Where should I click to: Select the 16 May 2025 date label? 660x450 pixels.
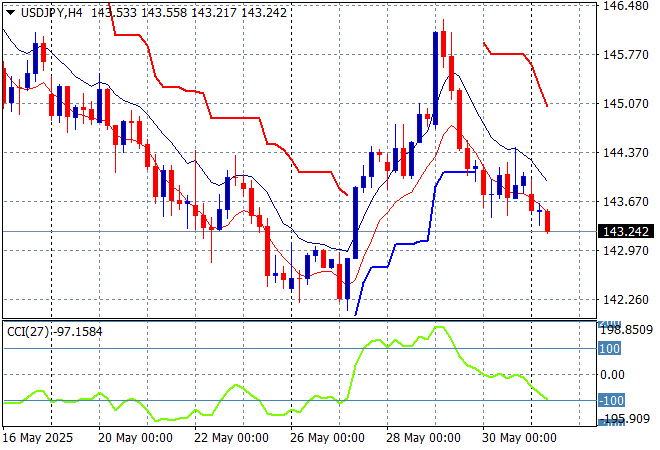(x=40, y=438)
